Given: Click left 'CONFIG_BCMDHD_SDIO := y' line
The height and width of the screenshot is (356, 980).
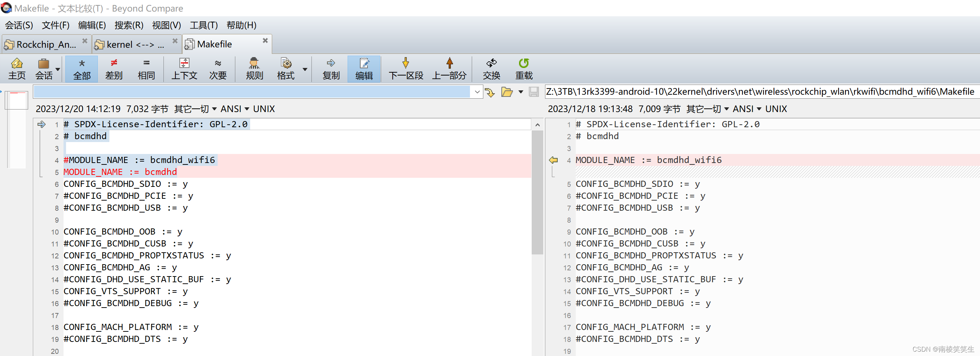Looking at the screenshot, I should point(126,184).
